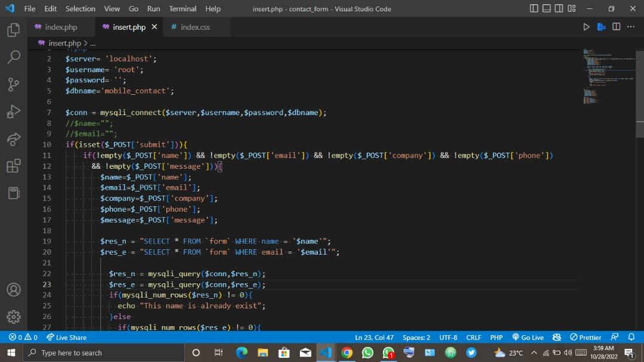The image size is (644, 362).
Task: Open Google Chrome from taskbar
Action: coord(346,352)
